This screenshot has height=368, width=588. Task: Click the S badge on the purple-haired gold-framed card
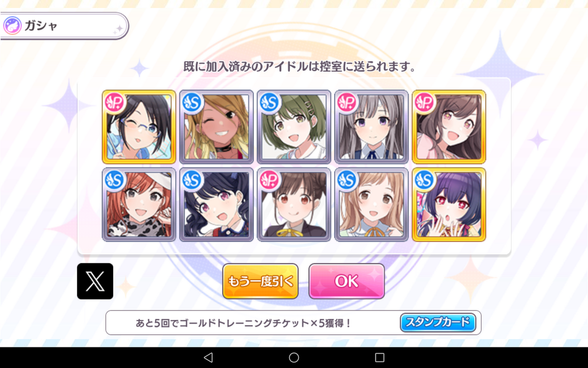coord(423,179)
